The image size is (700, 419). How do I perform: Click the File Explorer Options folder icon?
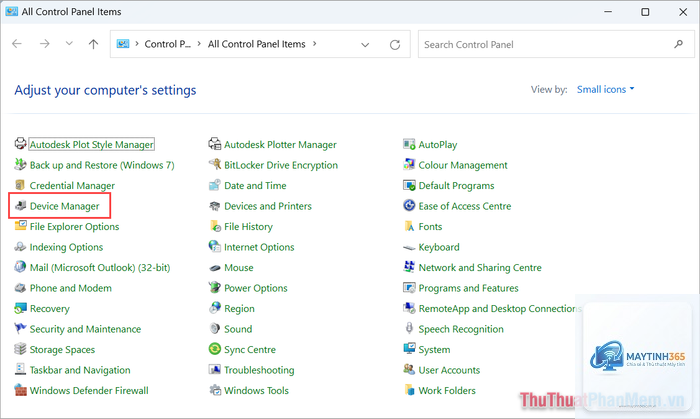pos(21,226)
